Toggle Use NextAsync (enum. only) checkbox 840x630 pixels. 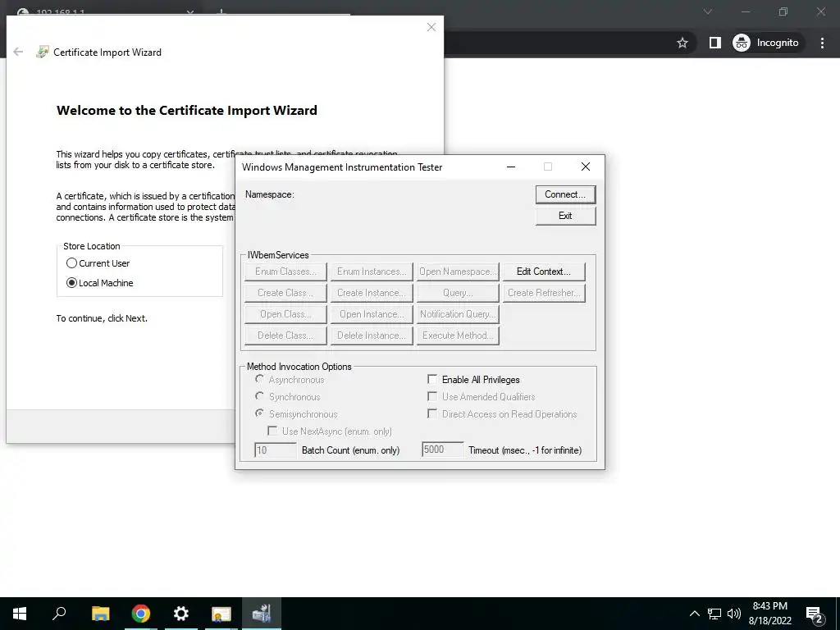pos(272,431)
